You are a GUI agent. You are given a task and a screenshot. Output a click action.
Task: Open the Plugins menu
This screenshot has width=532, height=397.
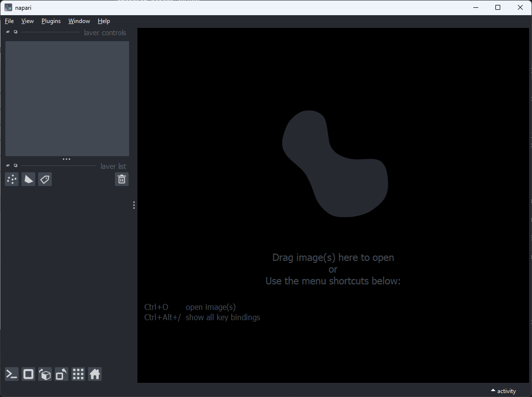click(51, 21)
